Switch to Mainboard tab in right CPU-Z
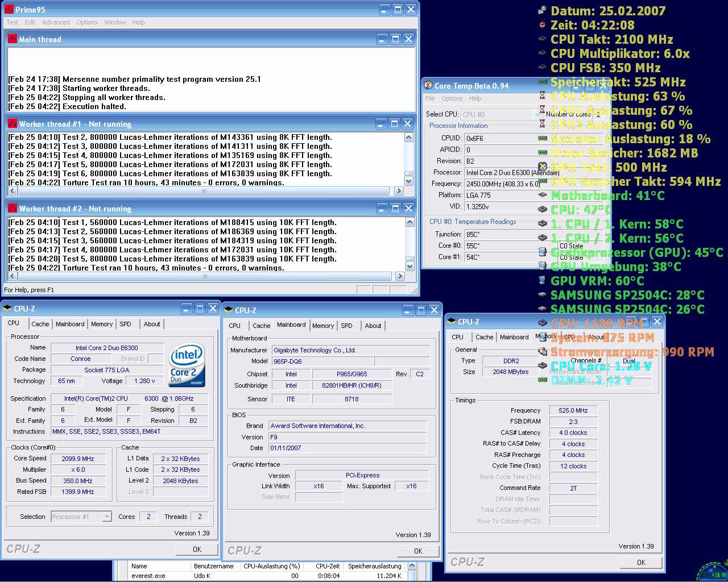 (x=514, y=337)
